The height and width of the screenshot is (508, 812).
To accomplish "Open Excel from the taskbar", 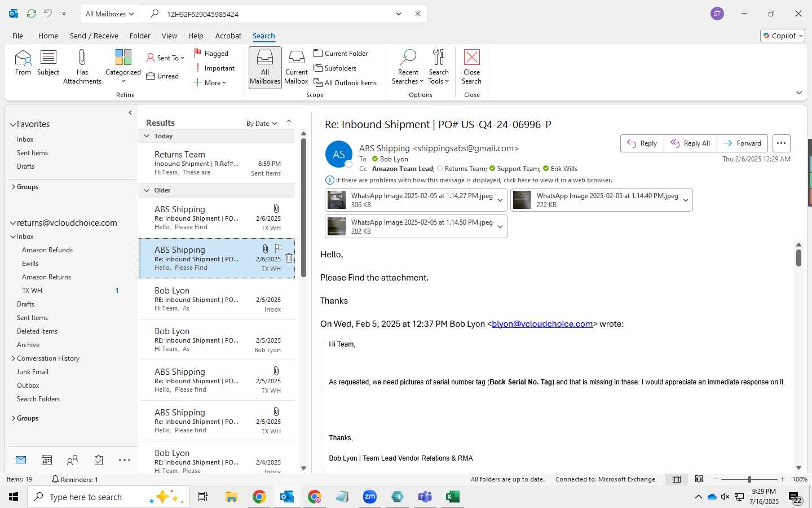I will coord(452,497).
